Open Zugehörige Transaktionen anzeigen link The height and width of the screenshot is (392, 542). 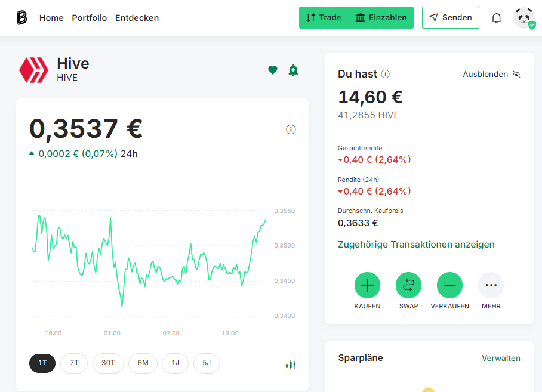point(416,245)
